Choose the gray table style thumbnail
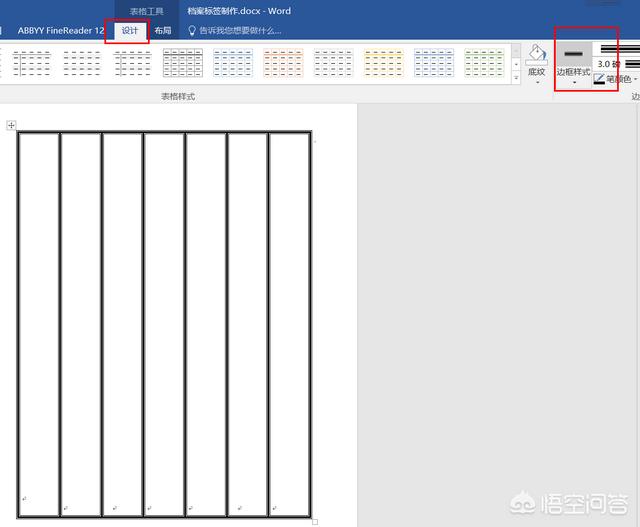This screenshot has height=527, width=640. point(183,63)
